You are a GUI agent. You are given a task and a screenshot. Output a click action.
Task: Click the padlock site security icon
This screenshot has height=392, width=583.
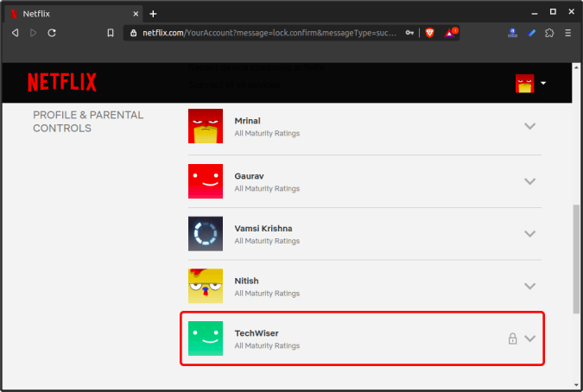(x=134, y=33)
